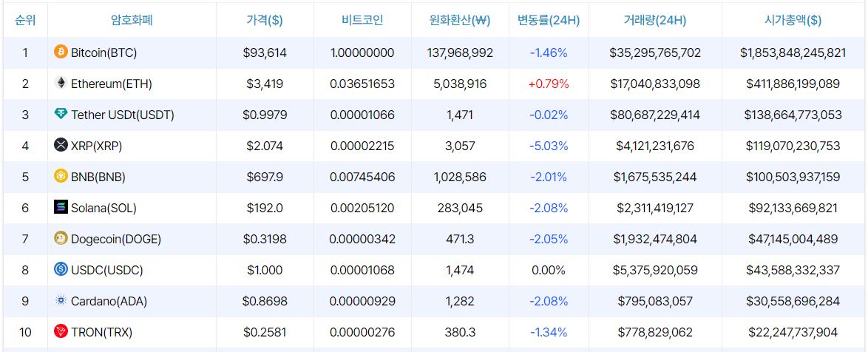Click Bitcoin volume $35,295,765,702
The width and height of the screenshot is (868, 352).
click(655, 53)
